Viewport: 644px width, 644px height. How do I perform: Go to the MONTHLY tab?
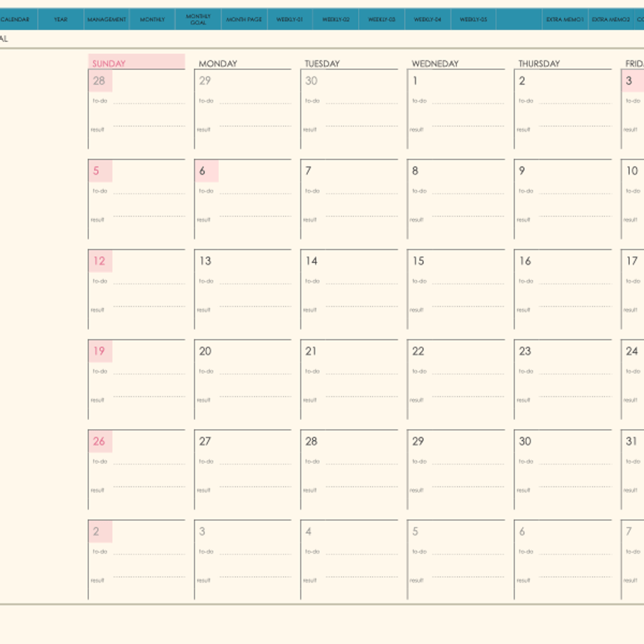coord(153,20)
